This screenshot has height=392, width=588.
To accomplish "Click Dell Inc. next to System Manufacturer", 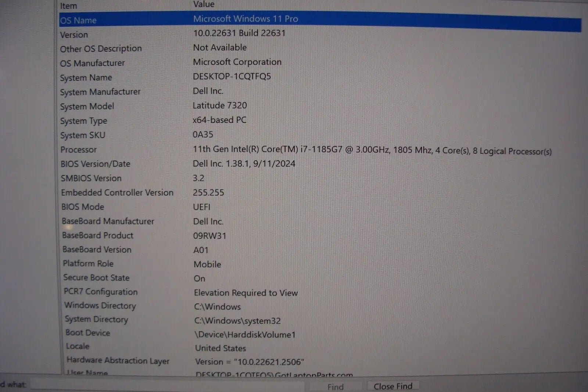I will [208, 91].
